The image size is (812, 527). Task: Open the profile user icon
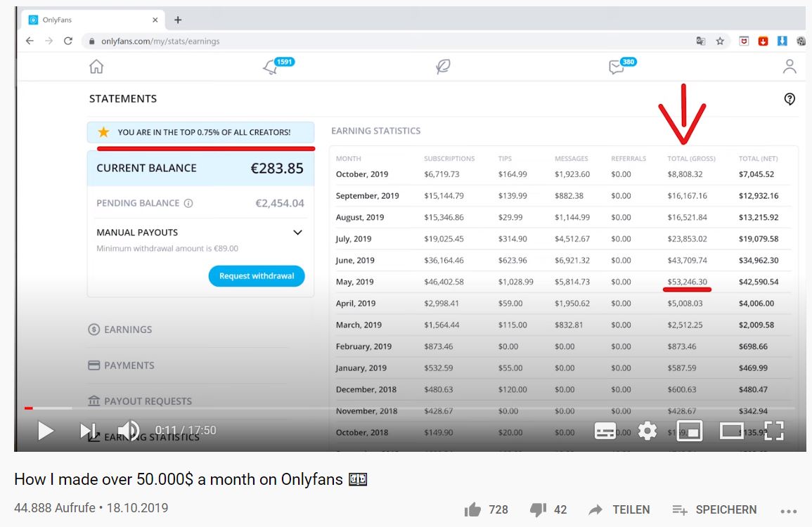[x=790, y=66]
